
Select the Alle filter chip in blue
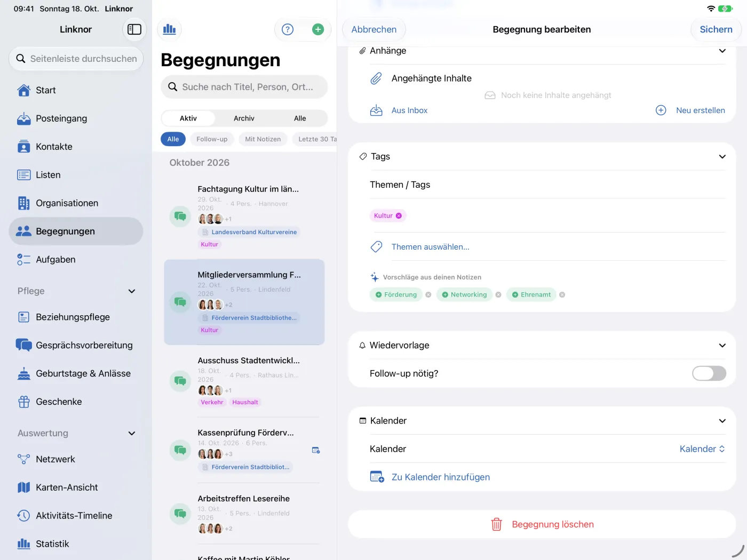(x=173, y=139)
